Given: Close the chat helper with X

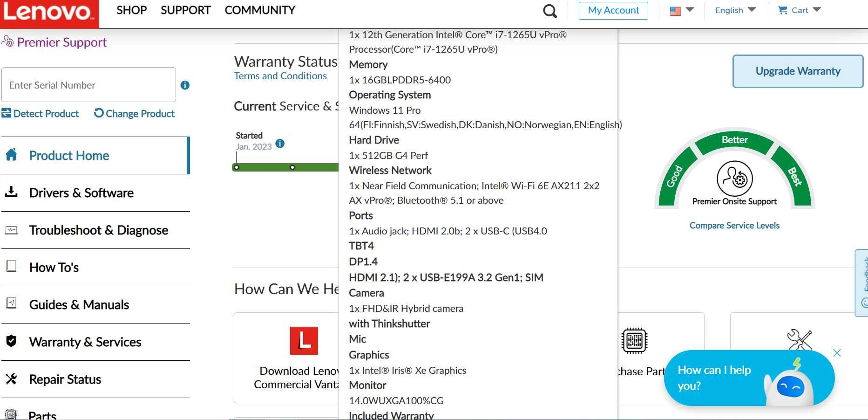Looking at the screenshot, I should (x=837, y=353).
